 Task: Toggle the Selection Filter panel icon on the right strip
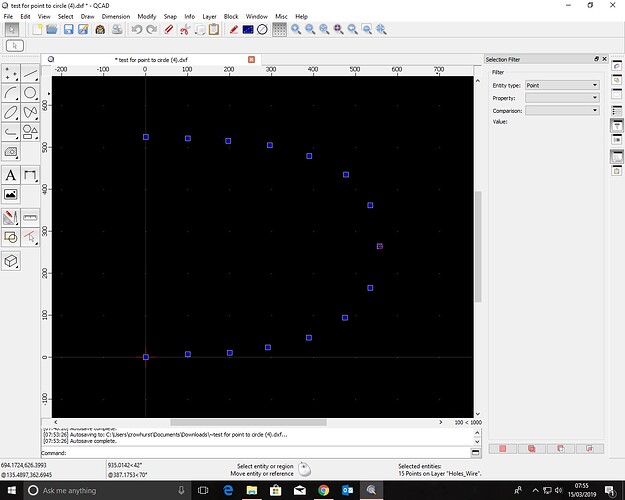pos(617,126)
